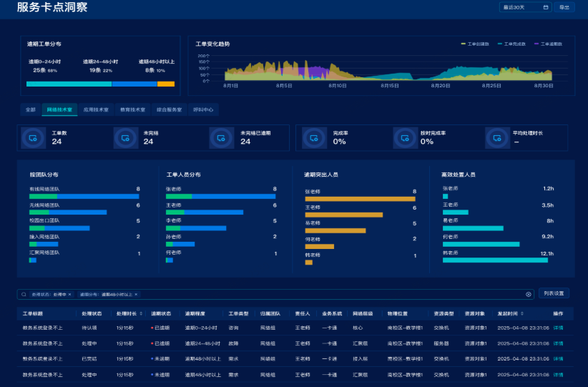
Task: Click the cyan segment of the overdue distribution bar
Action: [x=69, y=84]
